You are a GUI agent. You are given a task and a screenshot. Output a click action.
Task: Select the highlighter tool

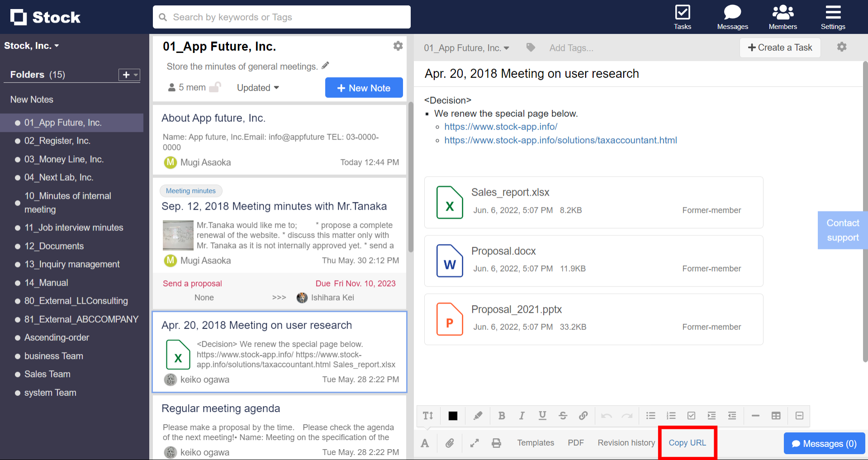(x=477, y=416)
